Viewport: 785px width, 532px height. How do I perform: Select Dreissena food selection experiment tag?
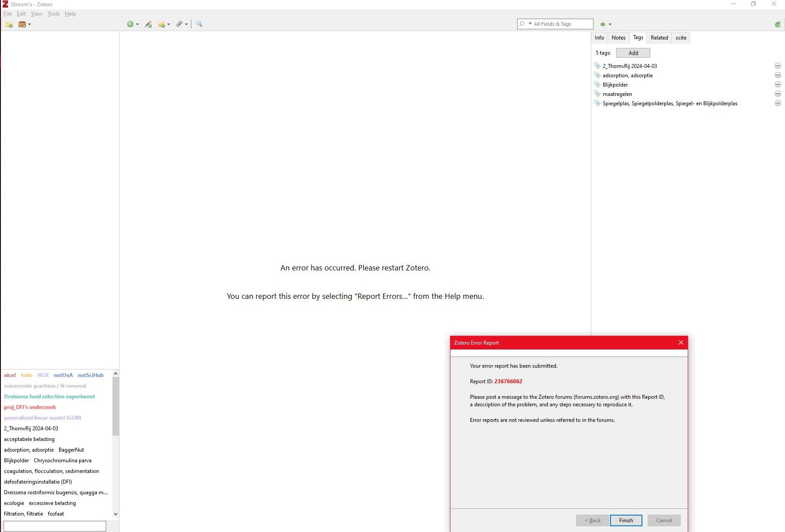click(x=49, y=397)
